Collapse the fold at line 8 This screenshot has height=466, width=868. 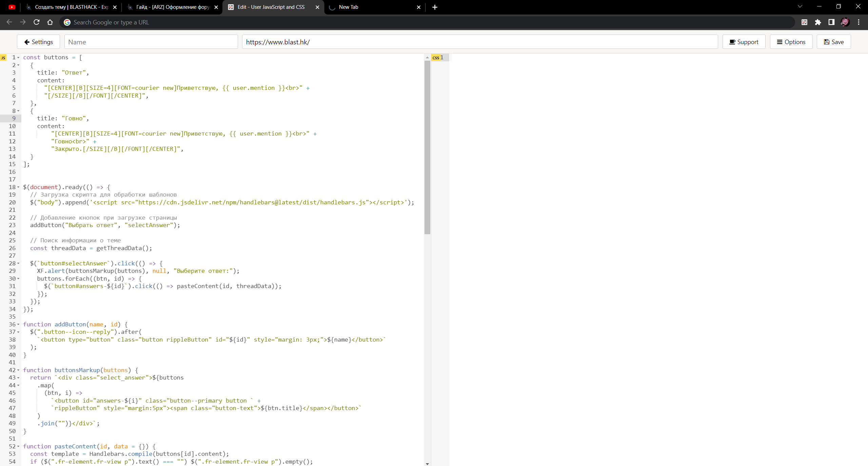pyautogui.click(x=18, y=111)
